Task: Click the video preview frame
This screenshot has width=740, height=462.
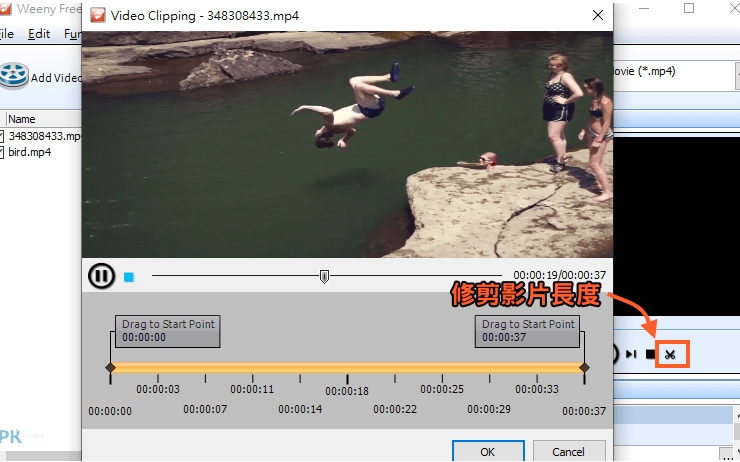Action: click(x=347, y=144)
